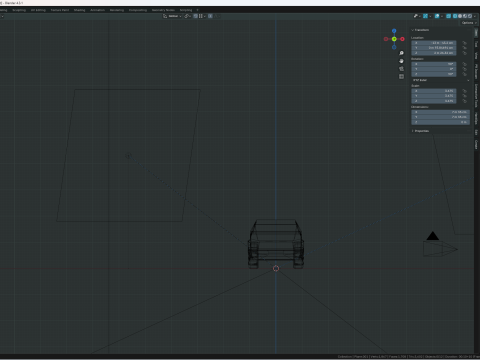The image size is (480, 360).
Task: Click the negative X axis gizmo circle
Action: [386, 39]
